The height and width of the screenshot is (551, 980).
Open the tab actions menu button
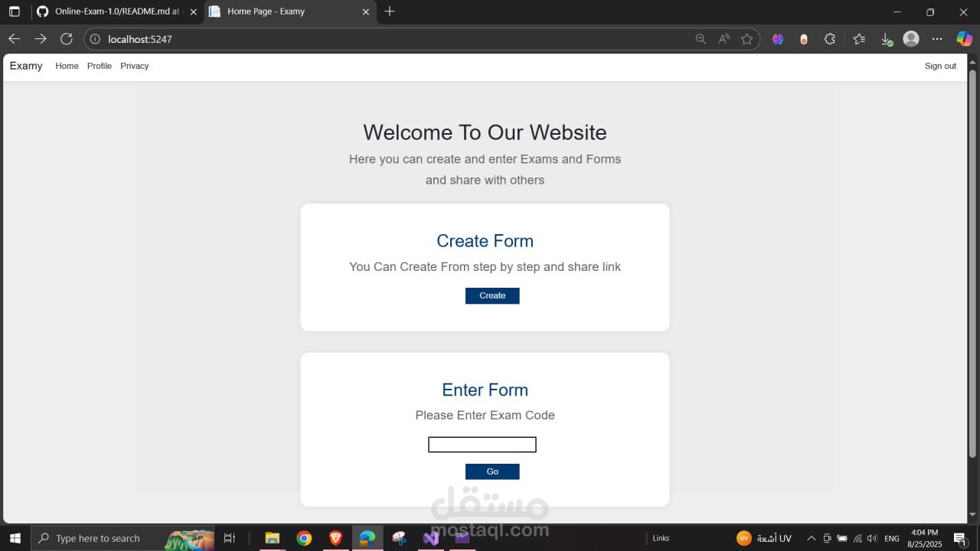[15, 11]
